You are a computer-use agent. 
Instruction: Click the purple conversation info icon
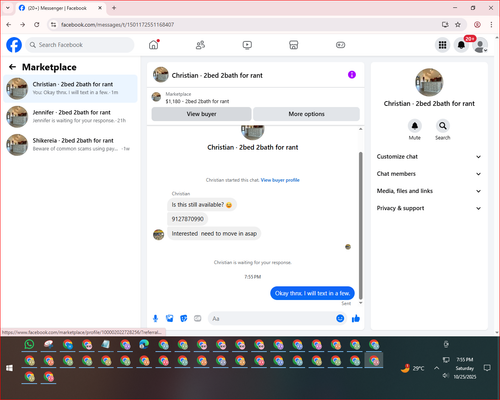click(x=352, y=75)
